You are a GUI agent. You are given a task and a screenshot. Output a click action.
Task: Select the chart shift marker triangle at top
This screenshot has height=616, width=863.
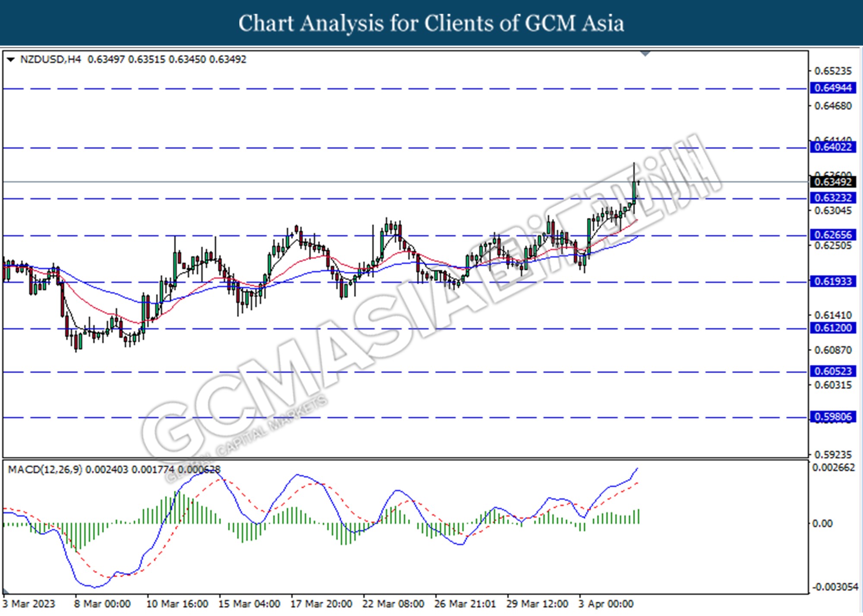tap(646, 54)
